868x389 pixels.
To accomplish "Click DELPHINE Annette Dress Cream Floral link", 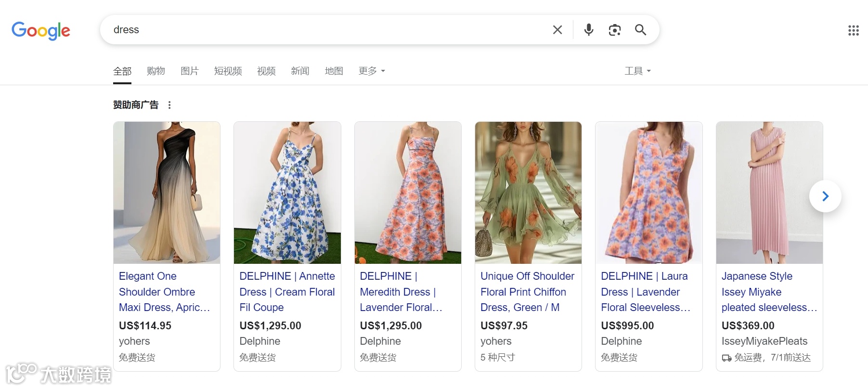I will tap(287, 292).
